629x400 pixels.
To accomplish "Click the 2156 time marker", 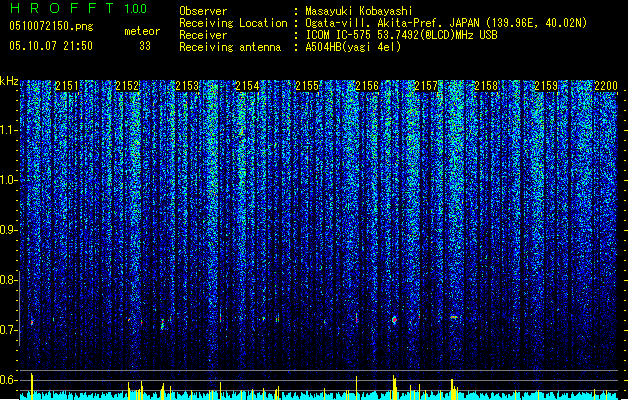I will click(367, 86).
